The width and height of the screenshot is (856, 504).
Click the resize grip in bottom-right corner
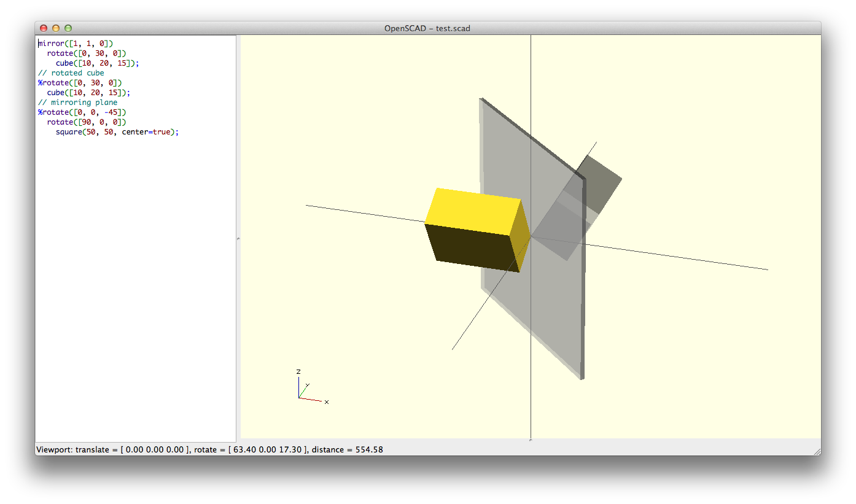click(x=817, y=451)
